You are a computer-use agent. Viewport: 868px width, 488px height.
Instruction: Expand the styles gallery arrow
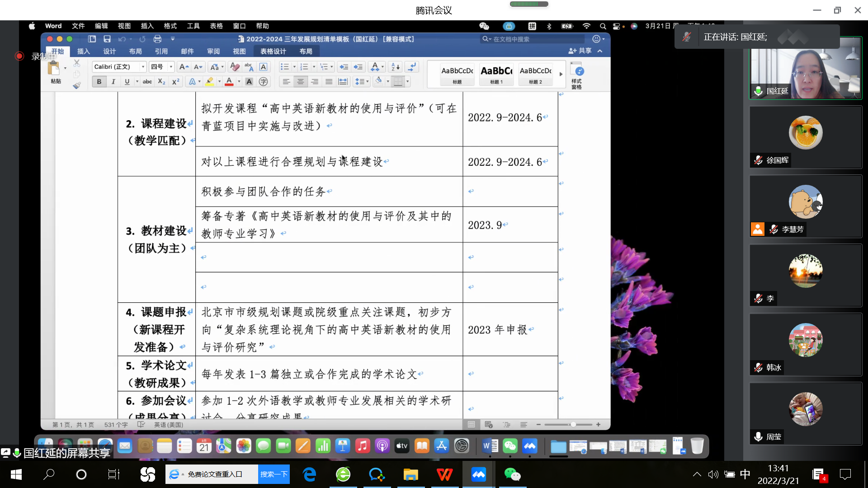561,74
